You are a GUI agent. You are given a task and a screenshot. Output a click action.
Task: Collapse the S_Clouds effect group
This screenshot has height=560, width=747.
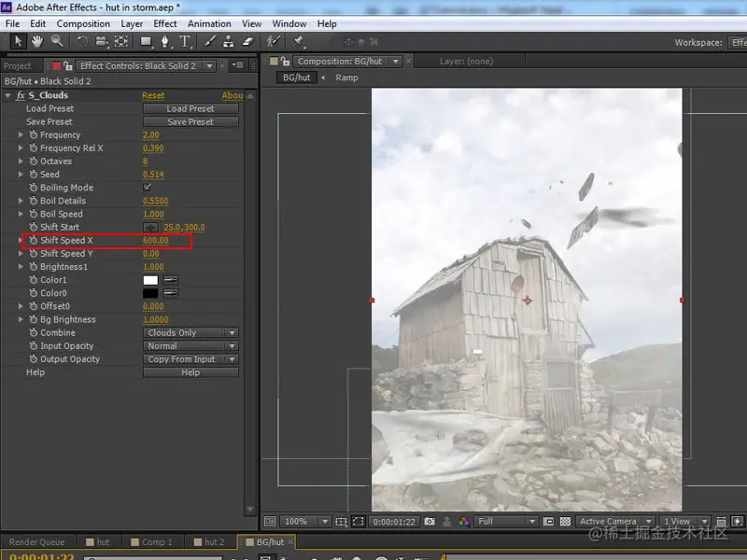[x=7, y=95]
